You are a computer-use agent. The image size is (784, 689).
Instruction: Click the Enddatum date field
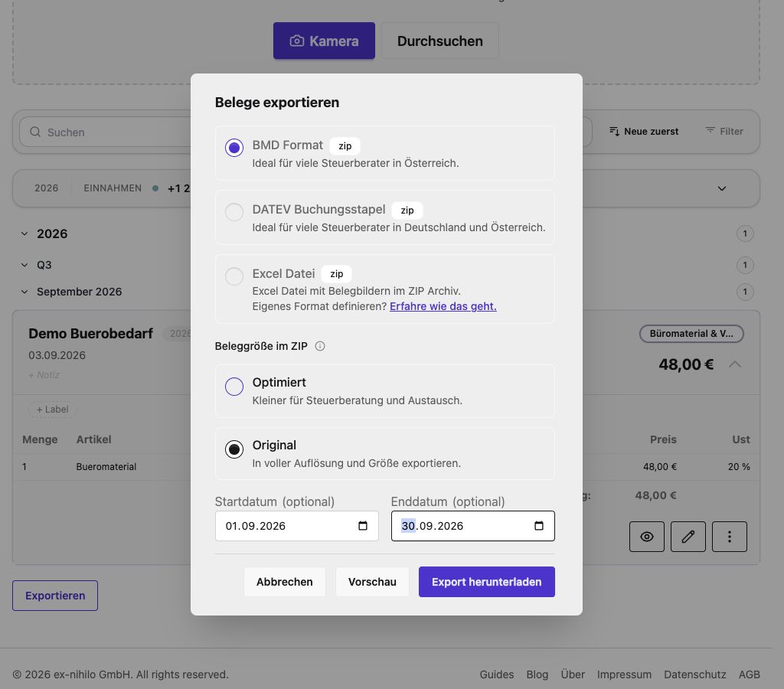point(472,525)
